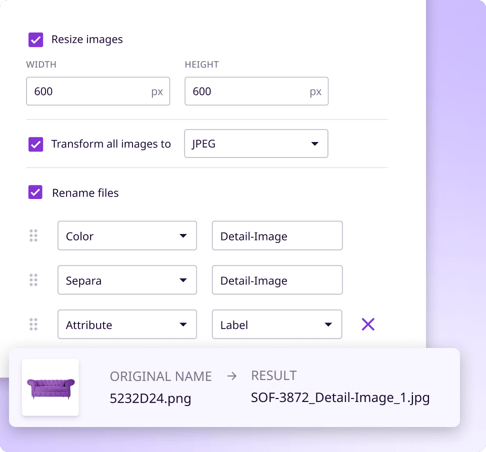Click the arrow between Original Name and Result
486x452 pixels.
tap(232, 376)
